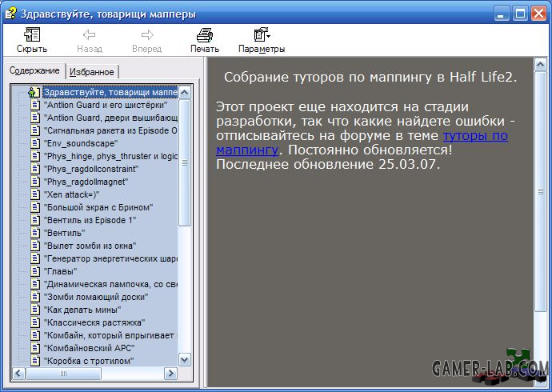Click page icon beside "Phys_ragdollconstraint"

[35, 169]
